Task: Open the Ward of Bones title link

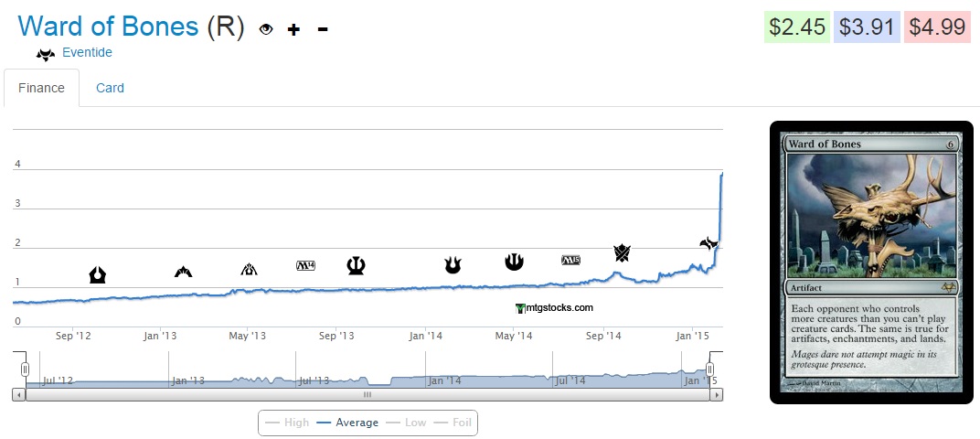Action: point(108,27)
